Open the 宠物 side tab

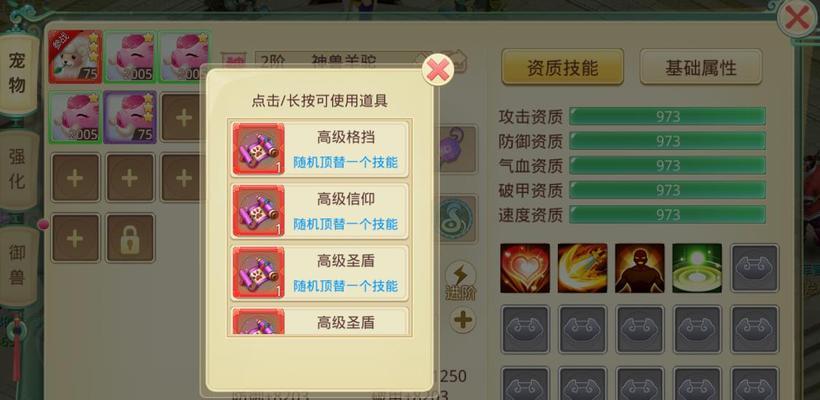[x=18, y=74]
